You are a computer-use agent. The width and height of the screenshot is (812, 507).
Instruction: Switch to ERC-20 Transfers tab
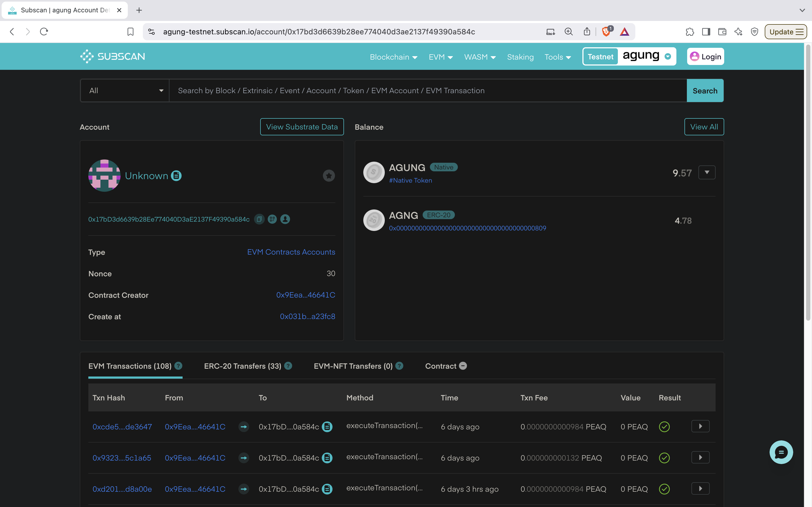pos(242,366)
